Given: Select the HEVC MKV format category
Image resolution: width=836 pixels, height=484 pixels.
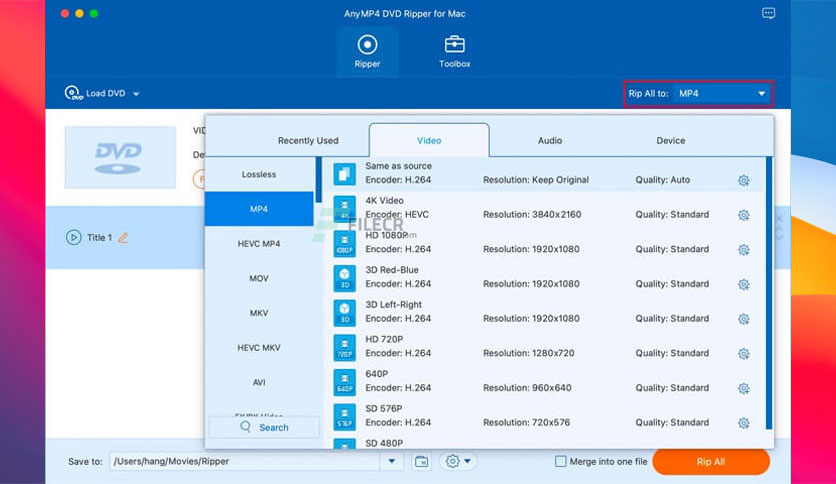Looking at the screenshot, I should (259, 348).
